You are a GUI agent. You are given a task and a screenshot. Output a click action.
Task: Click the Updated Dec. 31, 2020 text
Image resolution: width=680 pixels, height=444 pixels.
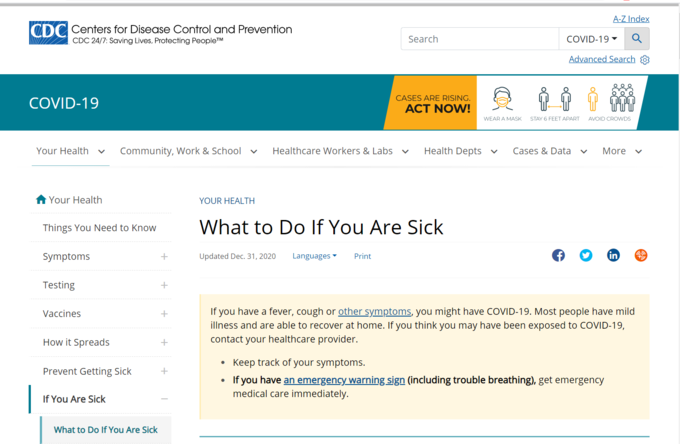tap(237, 256)
